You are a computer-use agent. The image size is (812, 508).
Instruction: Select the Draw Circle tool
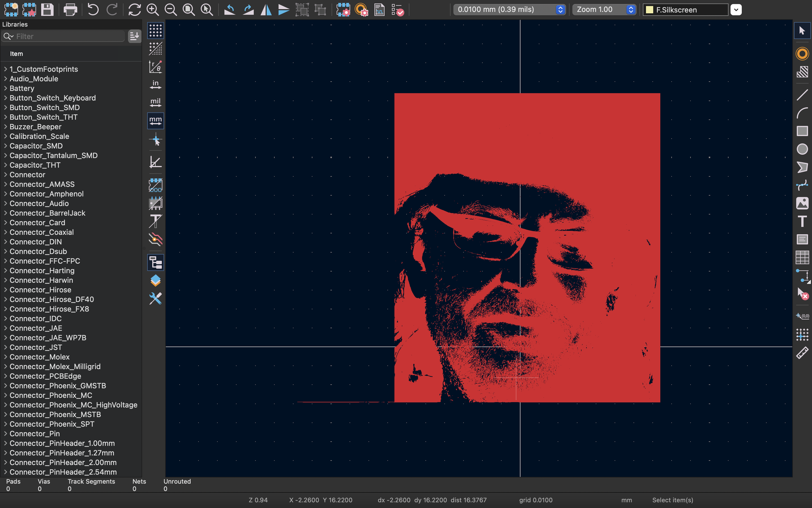802,149
